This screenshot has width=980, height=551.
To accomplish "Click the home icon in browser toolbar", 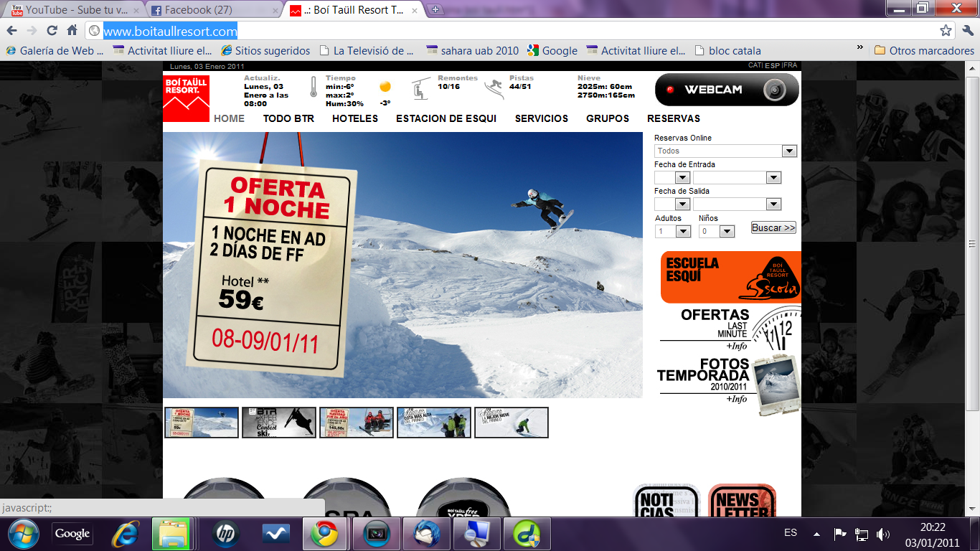I will [72, 31].
